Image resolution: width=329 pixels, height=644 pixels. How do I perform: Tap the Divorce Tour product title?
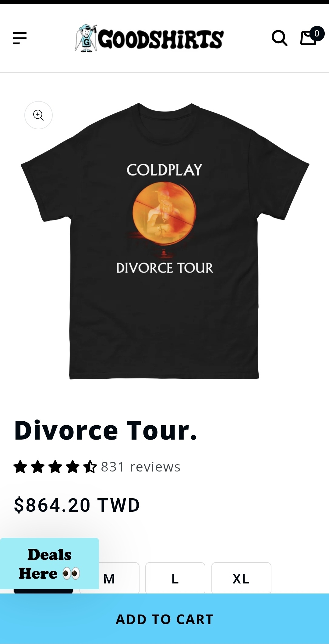pyautogui.click(x=106, y=430)
